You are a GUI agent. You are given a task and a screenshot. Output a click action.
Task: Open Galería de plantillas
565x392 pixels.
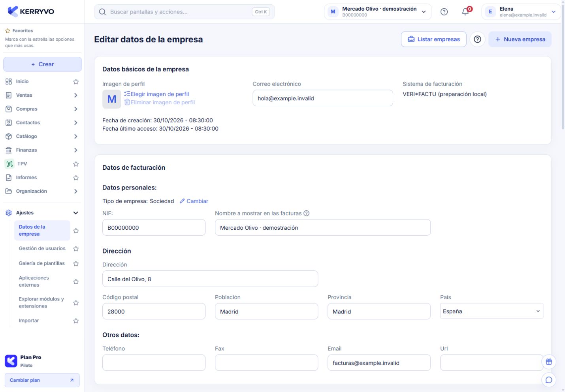click(42, 263)
